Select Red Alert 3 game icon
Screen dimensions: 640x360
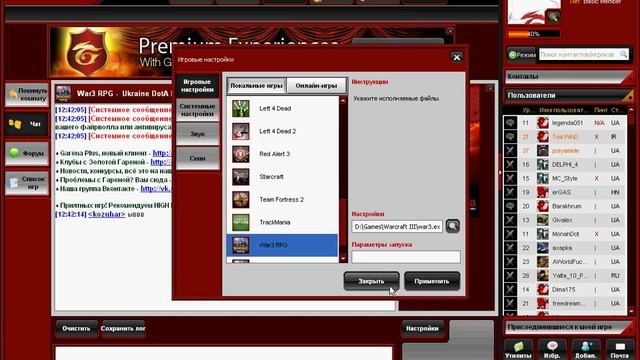(x=240, y=154)
